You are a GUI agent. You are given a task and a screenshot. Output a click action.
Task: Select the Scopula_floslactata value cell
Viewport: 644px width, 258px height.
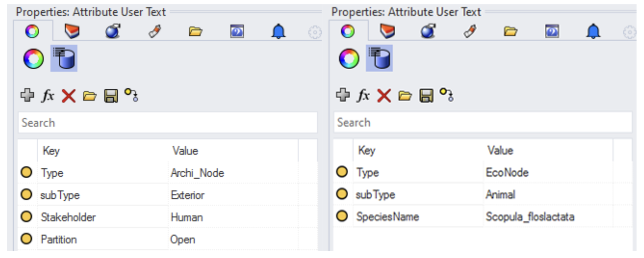pos(530,217)
